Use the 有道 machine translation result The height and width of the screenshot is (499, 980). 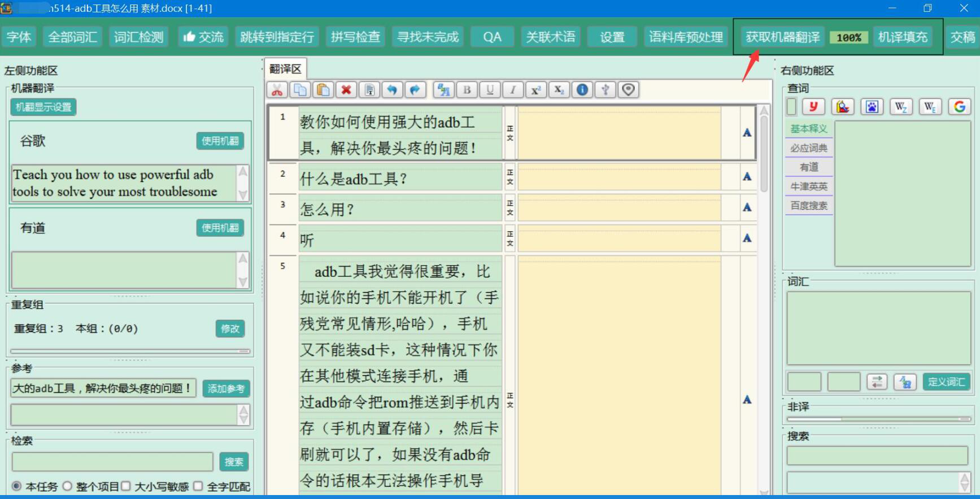[x=220, y=228]
